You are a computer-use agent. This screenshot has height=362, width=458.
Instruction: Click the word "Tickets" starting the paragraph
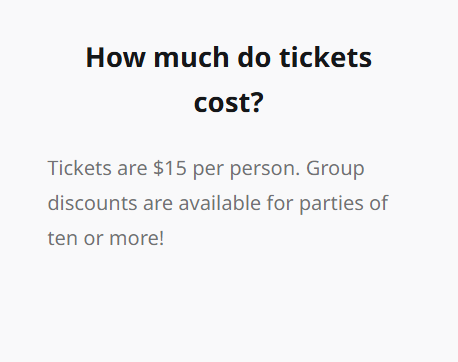tap(79, 168)
